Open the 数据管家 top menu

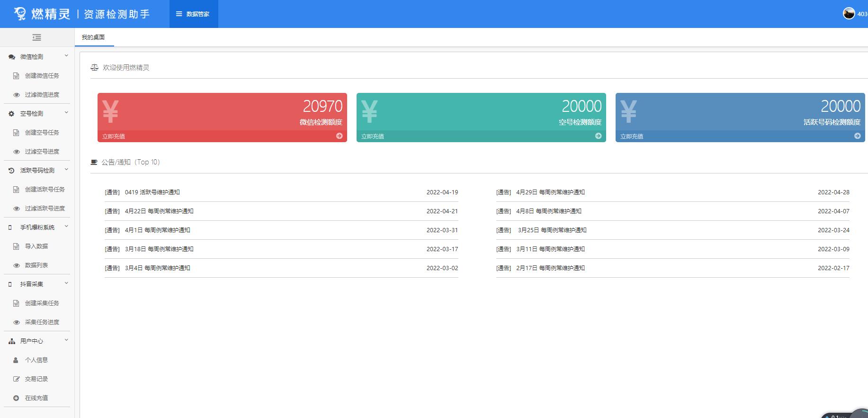click(x=193, y=14)
